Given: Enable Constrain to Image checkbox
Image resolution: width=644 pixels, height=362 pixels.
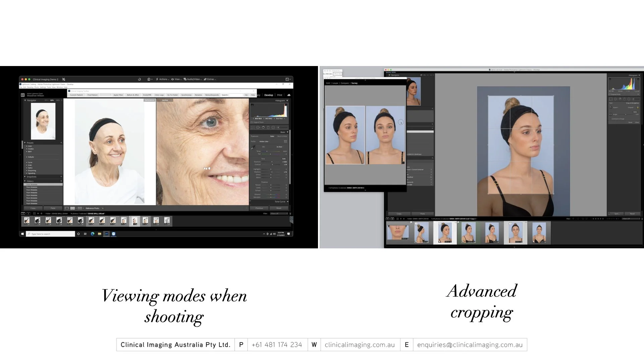Looking at the screenshot, I should click(610, 119).
